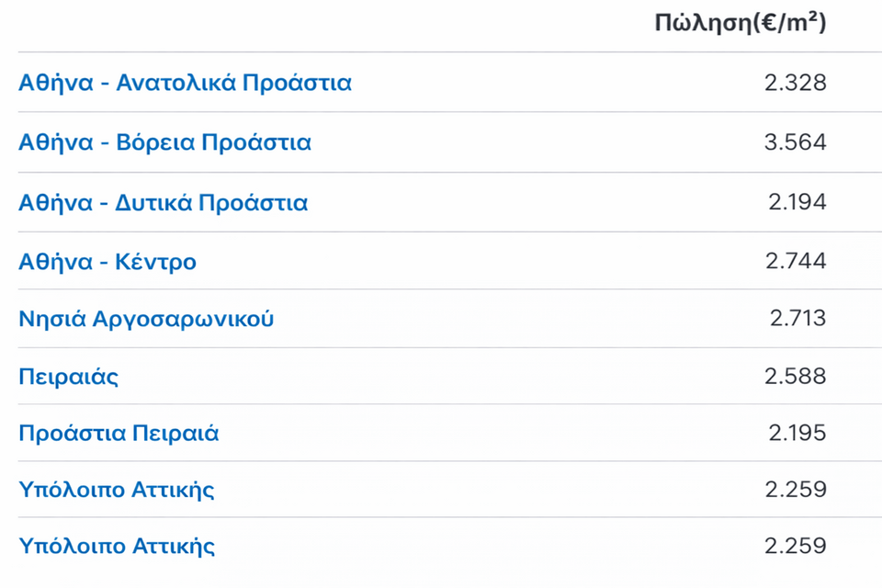Open the Προάστια Πειραιά link
The width and height of the screenshot is (882, 588).
click(x=119, y=433)
